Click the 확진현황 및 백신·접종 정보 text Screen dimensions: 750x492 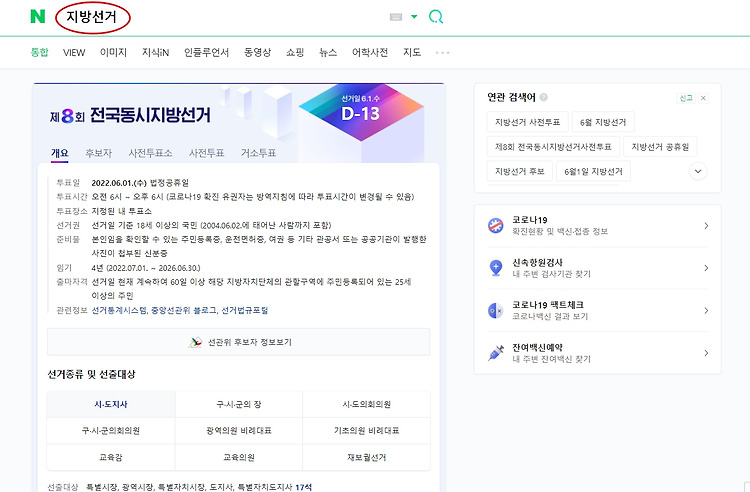click(560, 231)
